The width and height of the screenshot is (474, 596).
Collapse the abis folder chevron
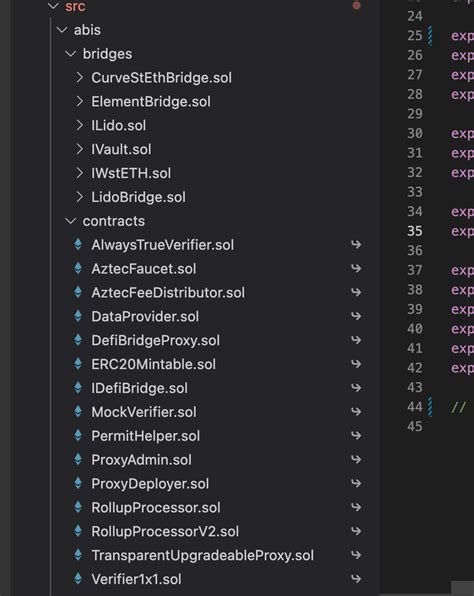tap(62, 30)
